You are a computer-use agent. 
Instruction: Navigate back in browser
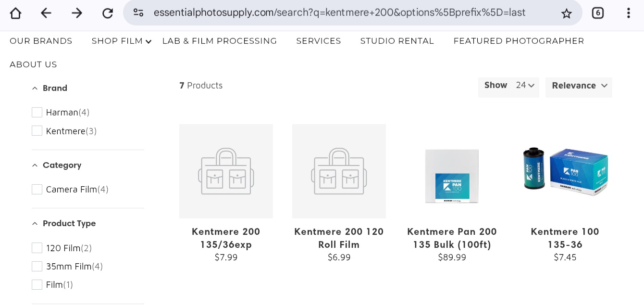[x=46, y=13]
